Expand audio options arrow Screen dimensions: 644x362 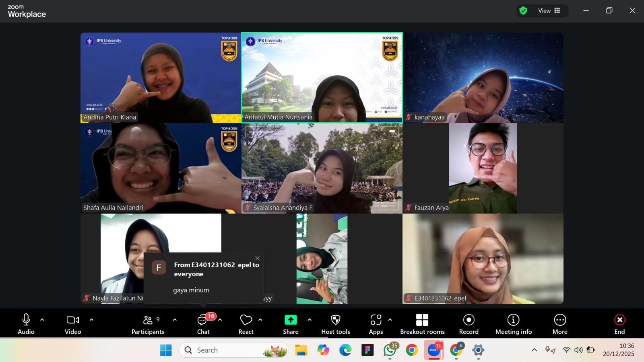coord(42,320)
